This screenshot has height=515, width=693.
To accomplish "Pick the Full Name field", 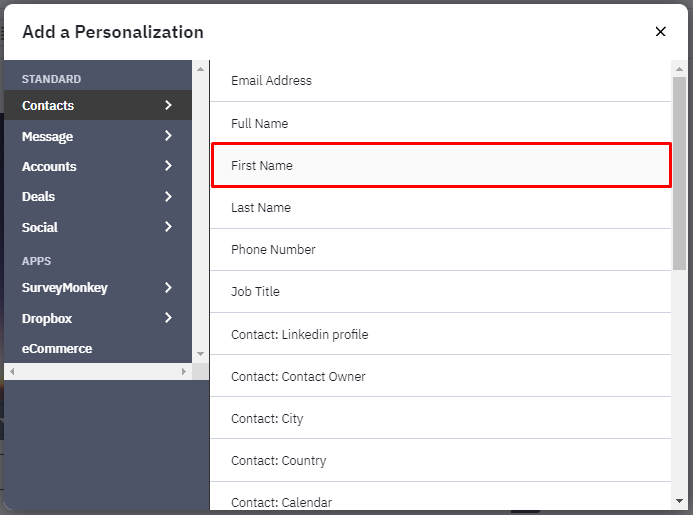I will tap(441, 123).
